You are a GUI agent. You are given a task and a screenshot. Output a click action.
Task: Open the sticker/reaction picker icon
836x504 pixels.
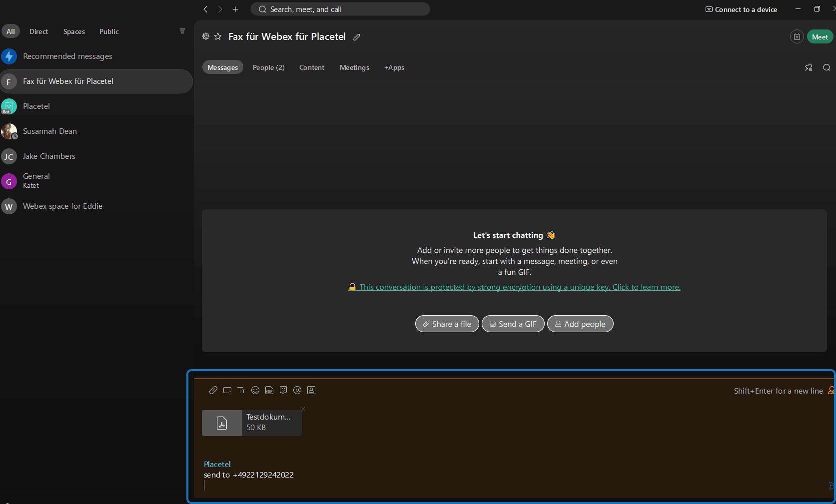(283, 390)
